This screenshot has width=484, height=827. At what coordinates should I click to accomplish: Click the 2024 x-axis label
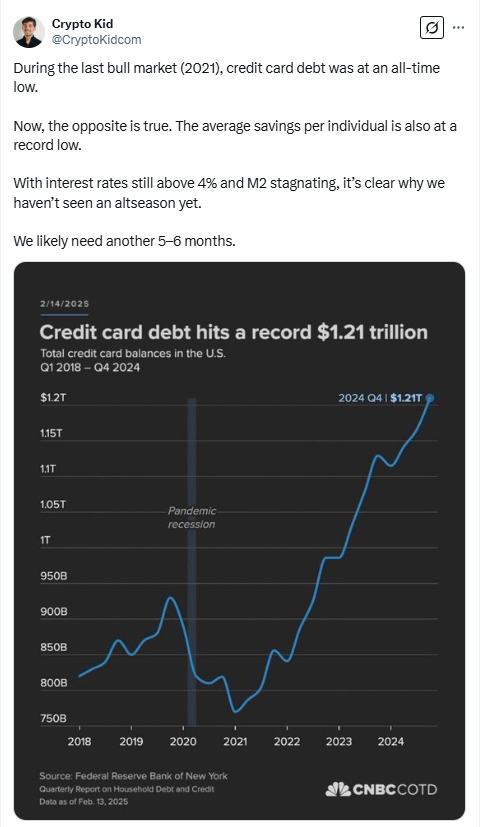point(391,742)
